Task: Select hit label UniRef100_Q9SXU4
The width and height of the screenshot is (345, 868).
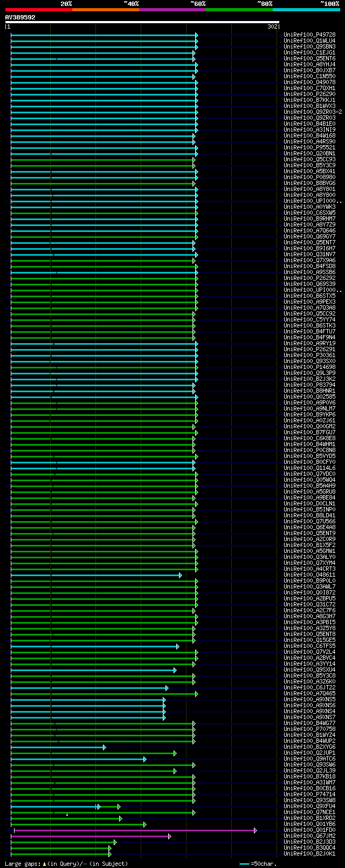Action: pos(309,669)
